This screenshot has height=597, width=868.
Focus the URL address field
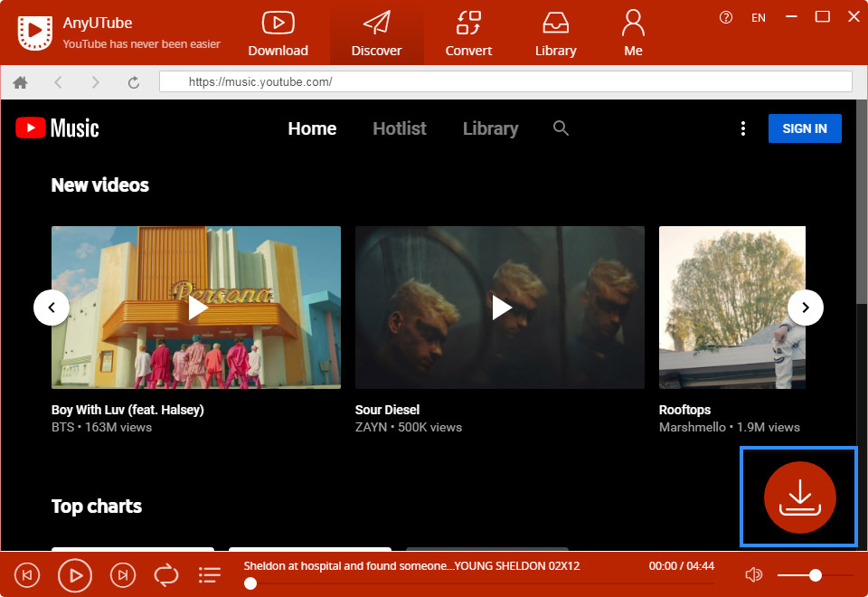click(505, 82)
